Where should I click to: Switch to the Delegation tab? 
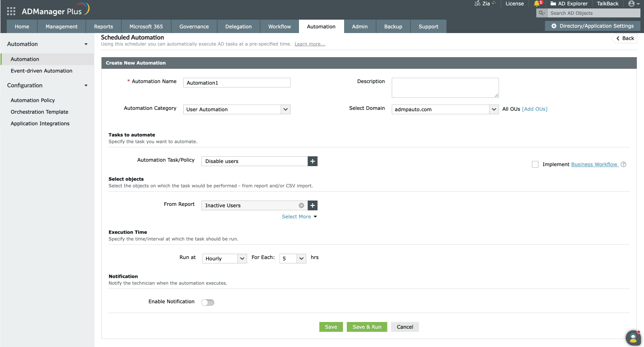239,26
